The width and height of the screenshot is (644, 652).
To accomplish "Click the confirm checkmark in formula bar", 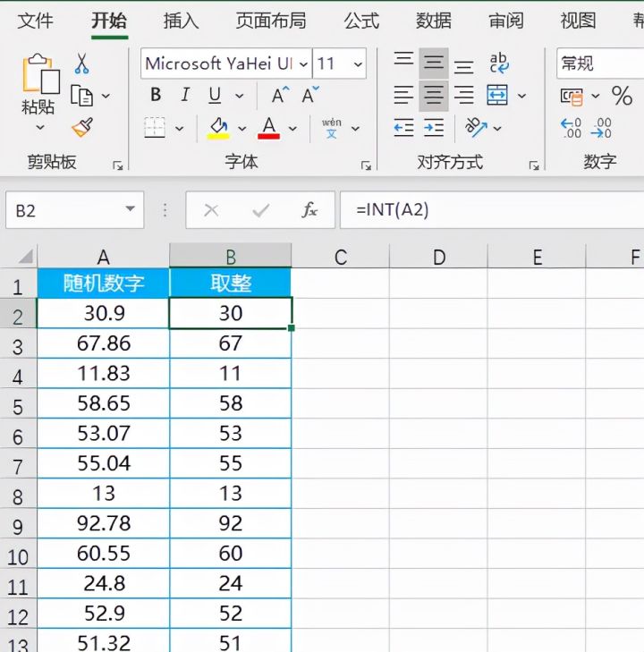I will [x=260, y=210].
